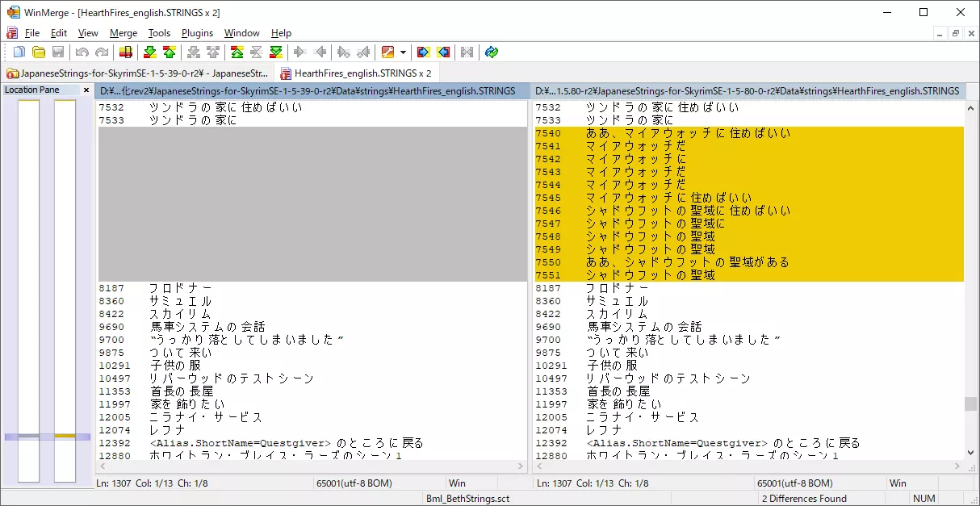Close the Location Pane
The image size is (980, 506).
pos(86,90)
